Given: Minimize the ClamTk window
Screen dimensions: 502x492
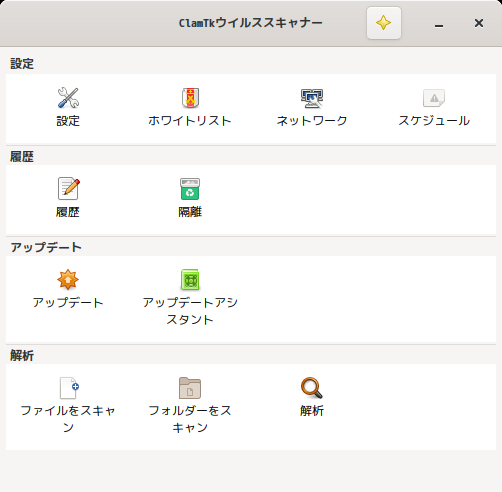Looking at the screenshot, I should click(x=439, y=23).
